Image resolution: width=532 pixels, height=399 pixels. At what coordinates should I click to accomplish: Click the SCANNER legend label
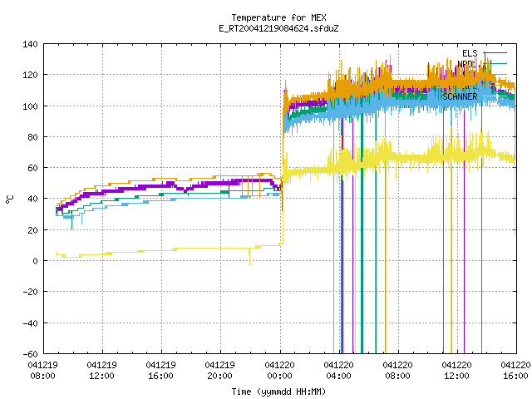click(x=460, y=96)
